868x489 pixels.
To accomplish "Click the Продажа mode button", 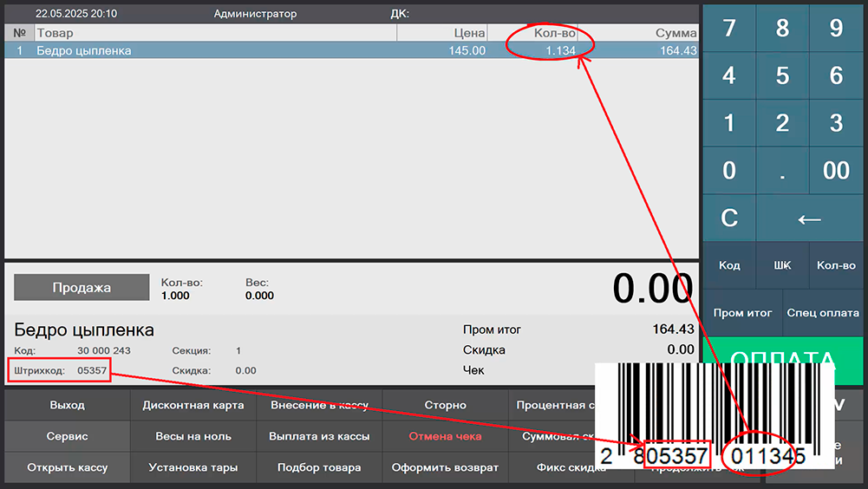I will point(82,288).
